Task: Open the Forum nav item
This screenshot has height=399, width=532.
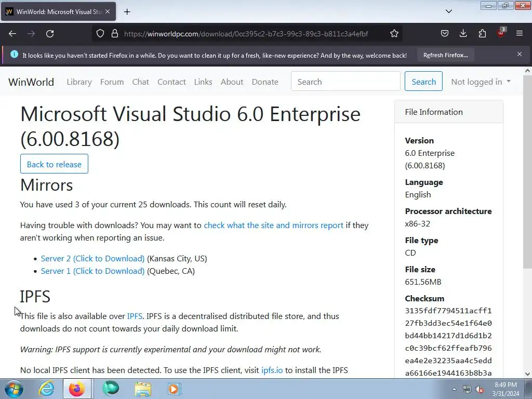Action: point(112,82)
